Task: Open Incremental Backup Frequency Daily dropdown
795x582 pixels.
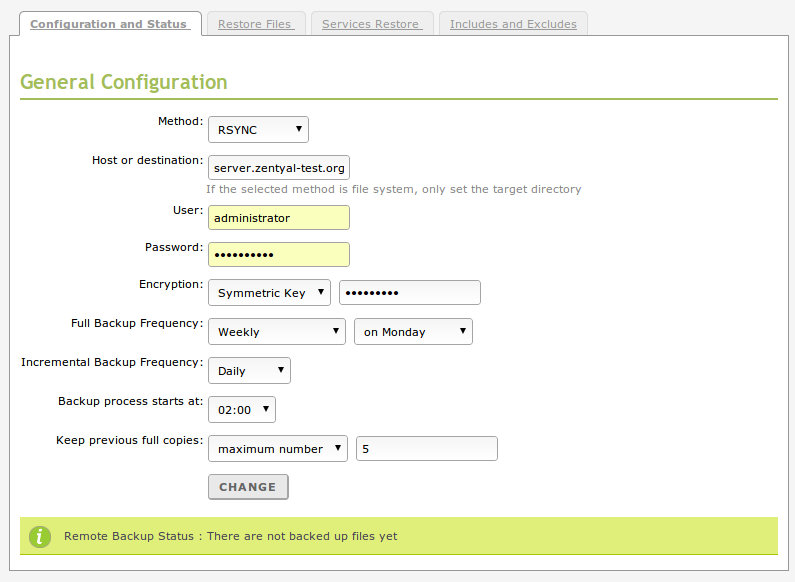Action: tap(250, 371)
